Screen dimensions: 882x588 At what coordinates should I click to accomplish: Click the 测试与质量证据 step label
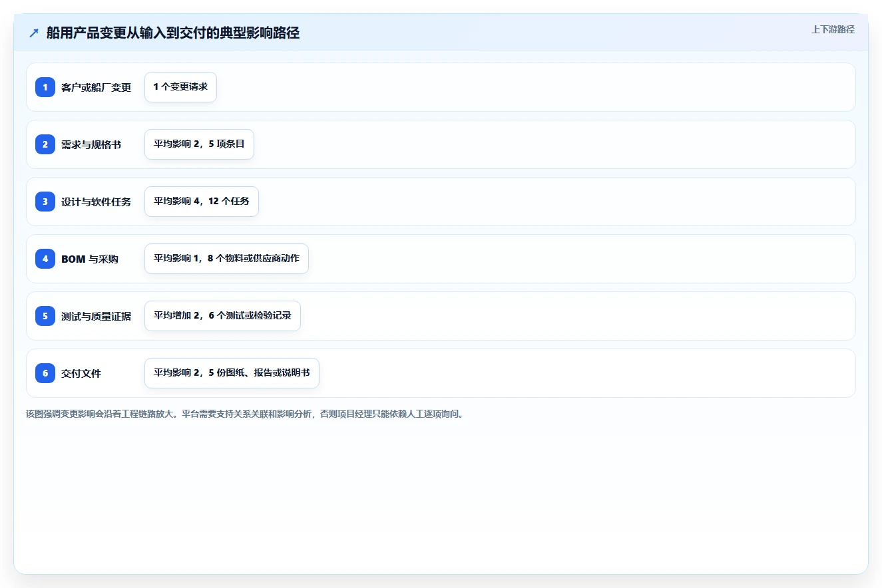[96, 317]
